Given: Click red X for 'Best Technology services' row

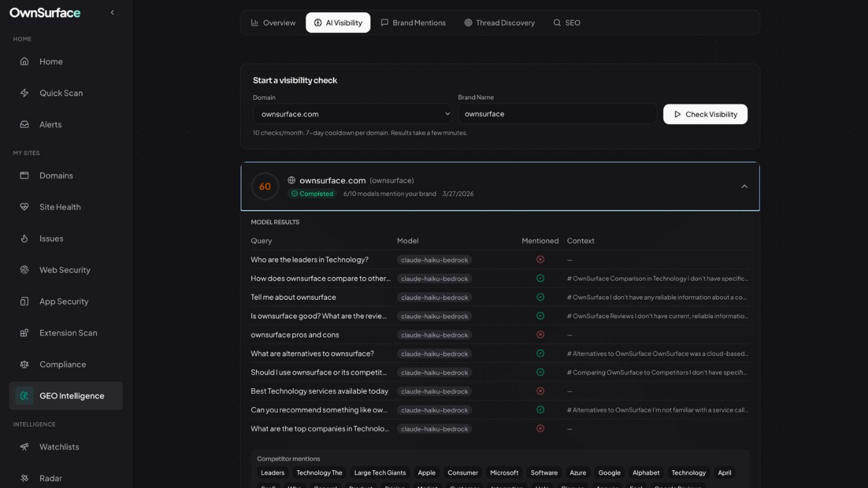Looking at the screenshot, I should click(540, 391).
